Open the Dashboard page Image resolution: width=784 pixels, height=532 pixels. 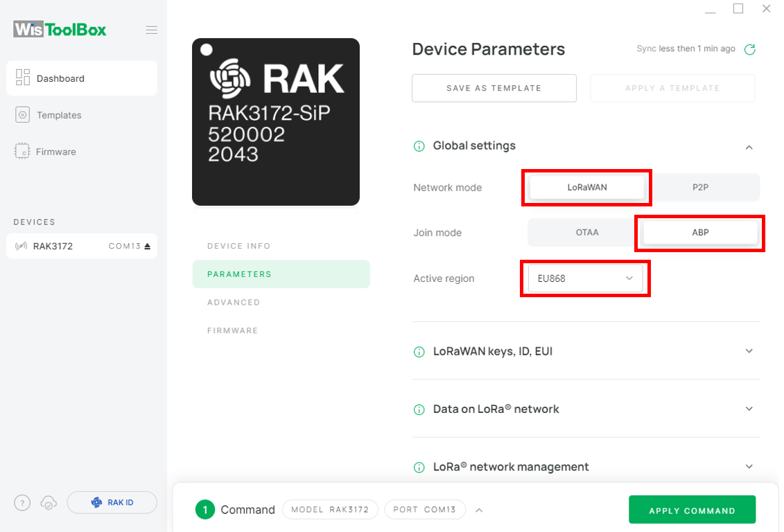(82, 78)
